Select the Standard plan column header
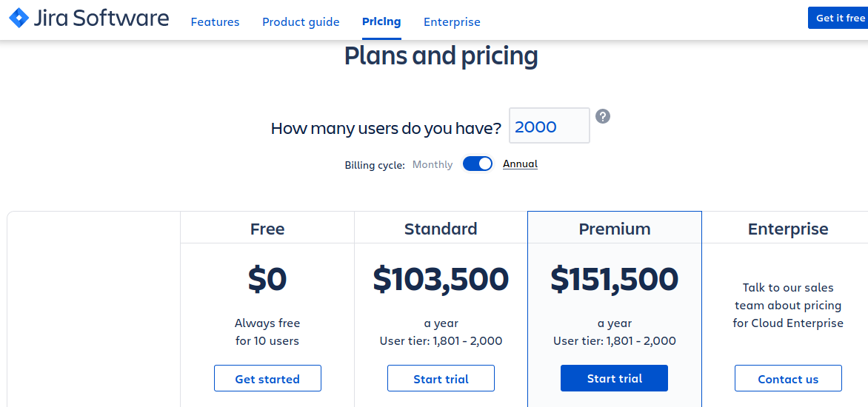868x407 pixels. (x=441, y=229)
